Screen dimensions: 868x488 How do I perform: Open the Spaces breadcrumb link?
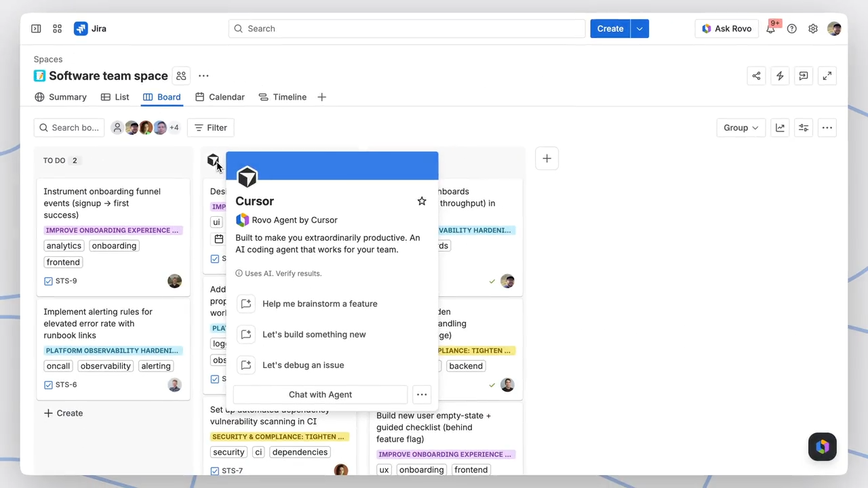pyautogui.click(x=48, y=60)
